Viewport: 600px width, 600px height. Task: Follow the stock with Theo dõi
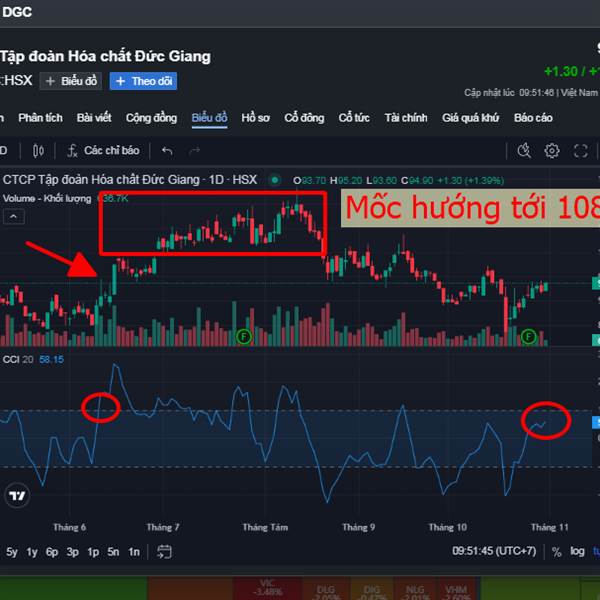pos(143,81)
